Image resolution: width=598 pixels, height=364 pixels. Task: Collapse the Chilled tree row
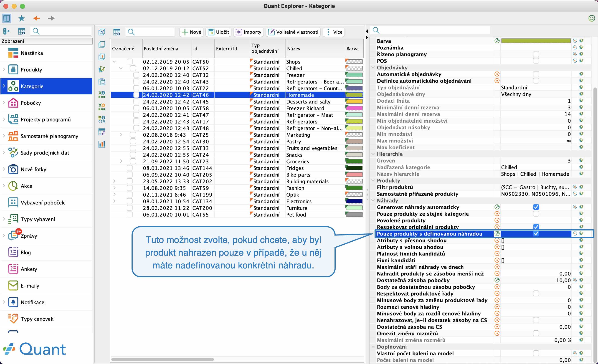[x=121, y=68]
